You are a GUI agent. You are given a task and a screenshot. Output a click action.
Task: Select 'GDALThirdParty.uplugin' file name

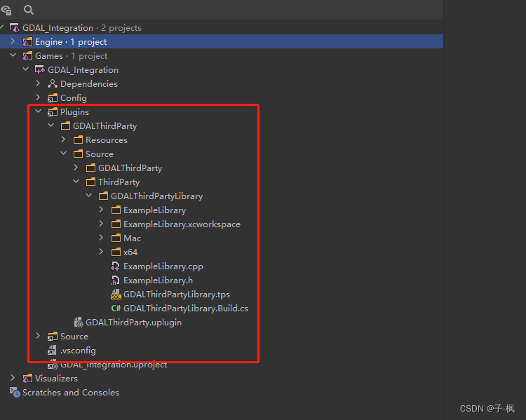133,323
